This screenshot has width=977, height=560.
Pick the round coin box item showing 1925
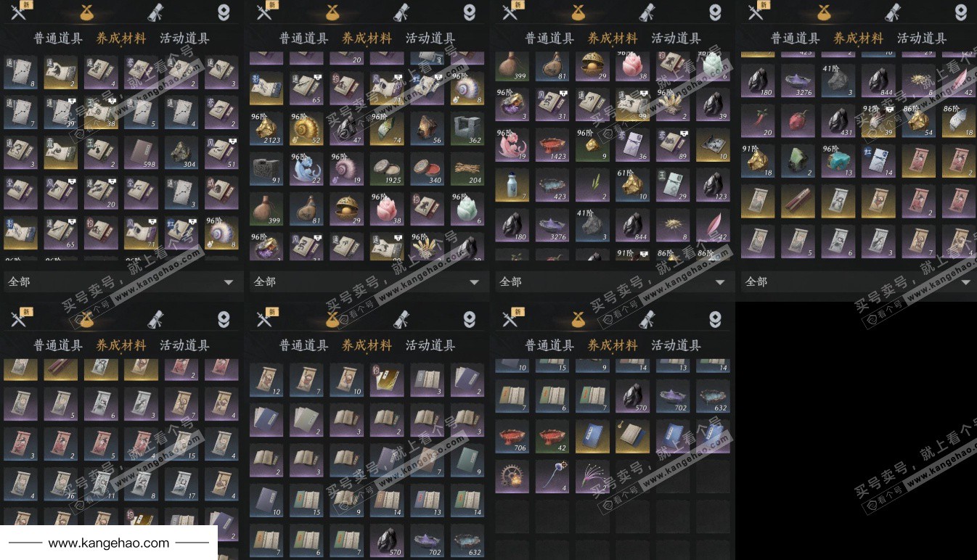(387, 168)
